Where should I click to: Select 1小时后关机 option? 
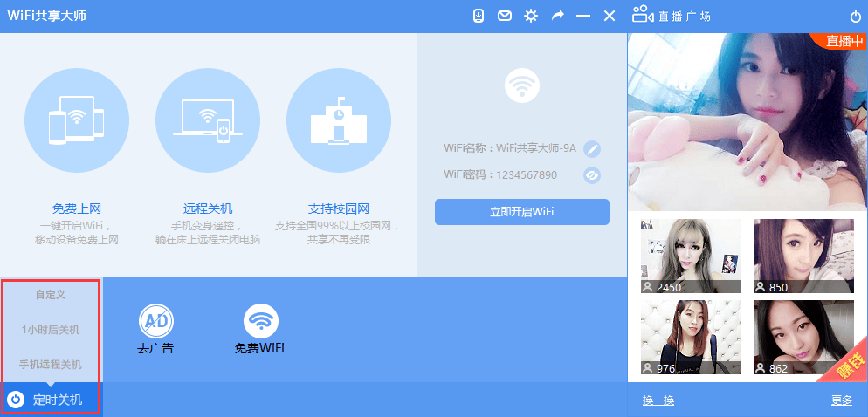[51, 330]
